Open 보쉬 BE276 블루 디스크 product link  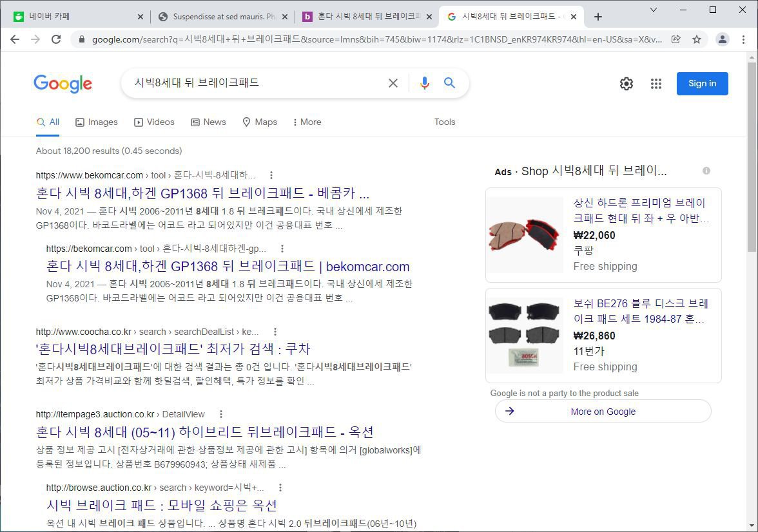[x=641, y=311]
